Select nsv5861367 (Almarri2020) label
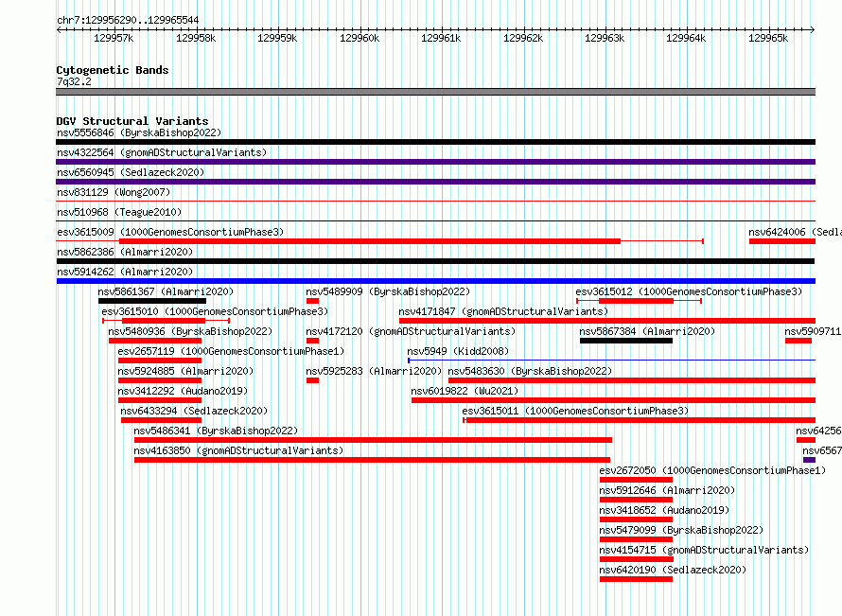842x616 pixels. point(166,291)
